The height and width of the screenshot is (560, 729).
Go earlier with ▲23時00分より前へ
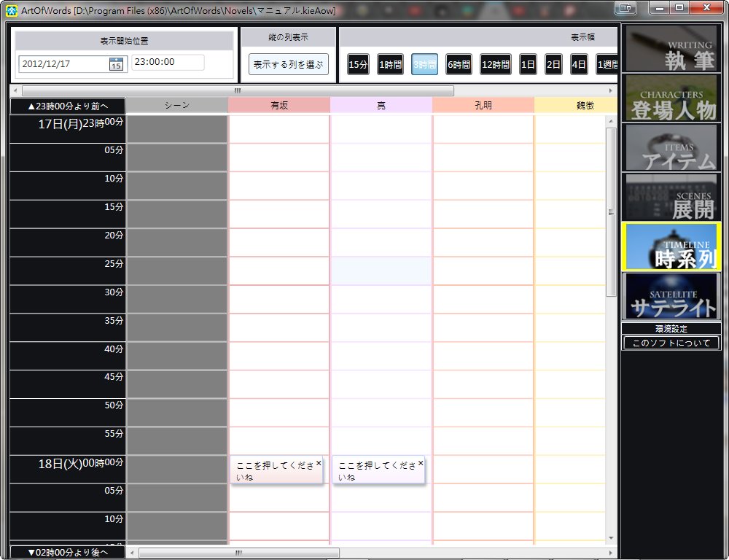pyautogui.click(x=68, y=106)
